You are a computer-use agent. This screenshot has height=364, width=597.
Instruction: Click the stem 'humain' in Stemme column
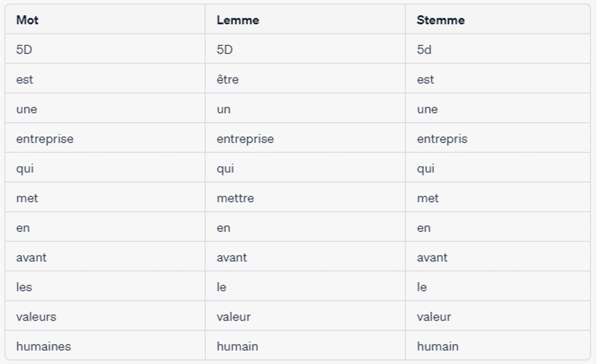pos(438,346)
